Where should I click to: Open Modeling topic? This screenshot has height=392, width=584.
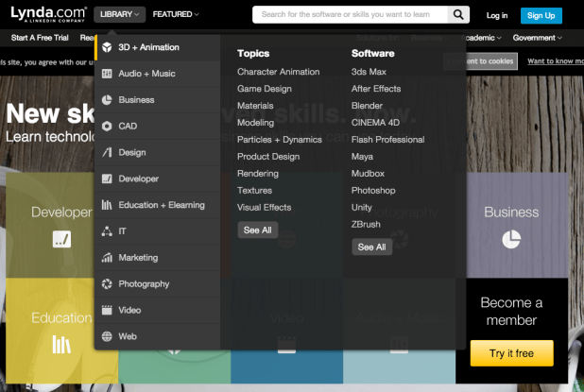[255, 123]
